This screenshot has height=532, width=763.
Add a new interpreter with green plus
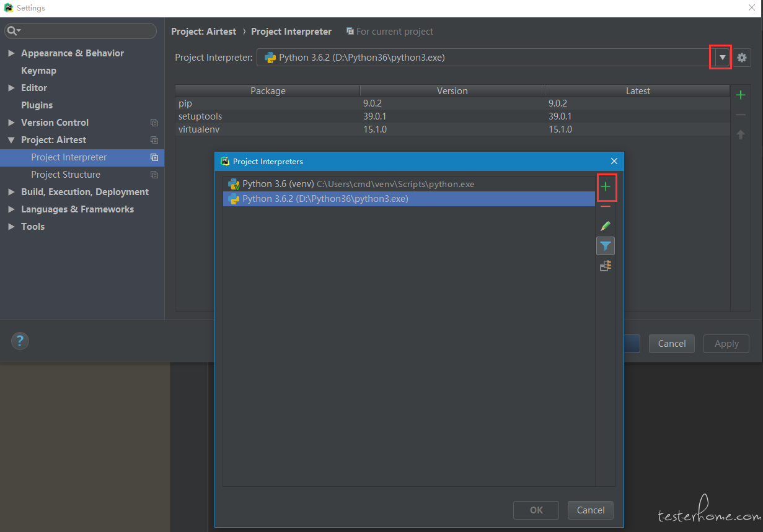606,187
